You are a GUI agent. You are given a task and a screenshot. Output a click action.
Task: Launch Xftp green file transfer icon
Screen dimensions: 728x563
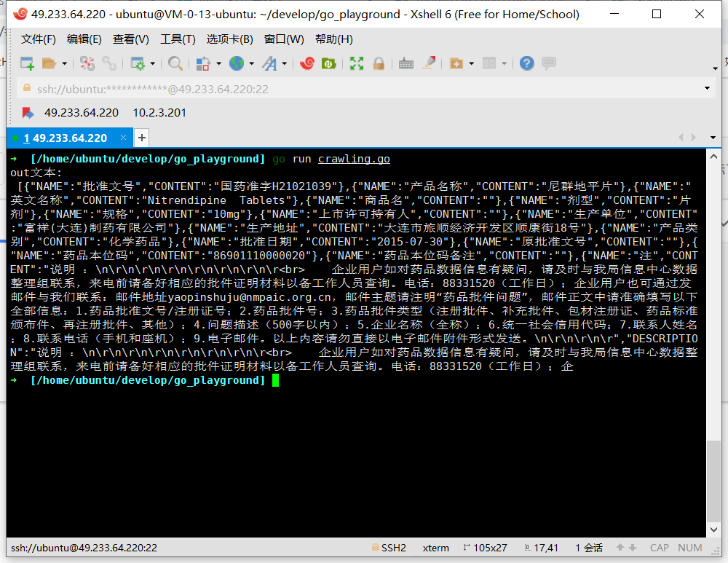pyautogui.click(x=329, y=63)
